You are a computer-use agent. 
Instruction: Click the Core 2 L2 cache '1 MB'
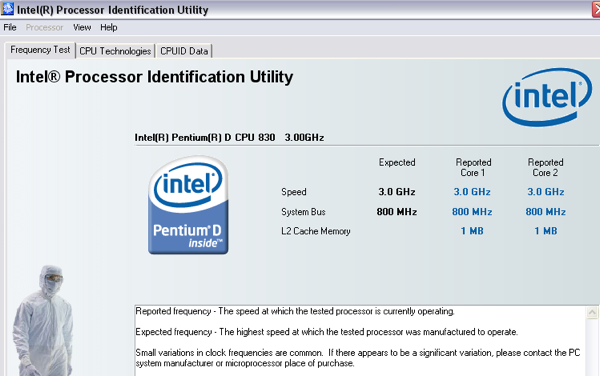(x=546, y=231)
